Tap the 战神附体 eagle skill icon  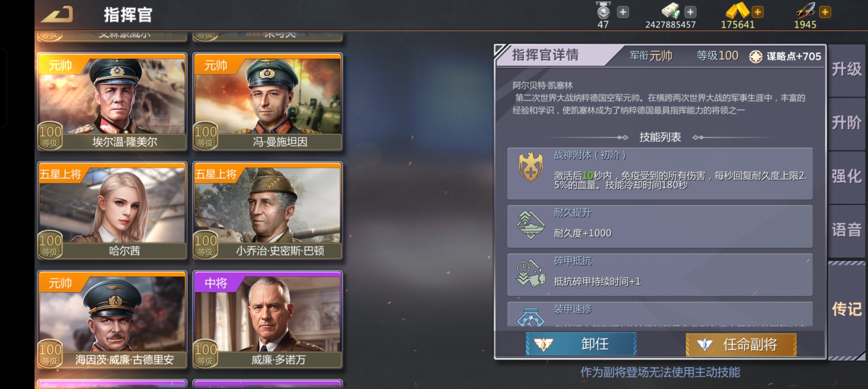531,167
